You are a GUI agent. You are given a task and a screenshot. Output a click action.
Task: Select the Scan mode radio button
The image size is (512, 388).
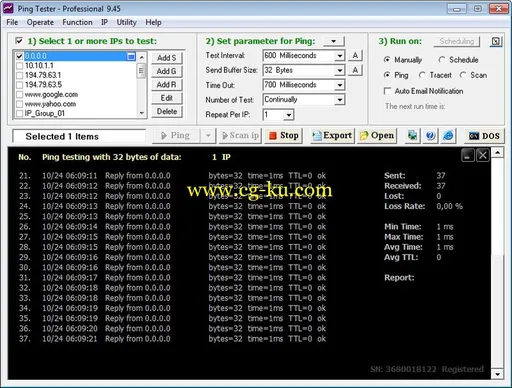click(463, 75)
